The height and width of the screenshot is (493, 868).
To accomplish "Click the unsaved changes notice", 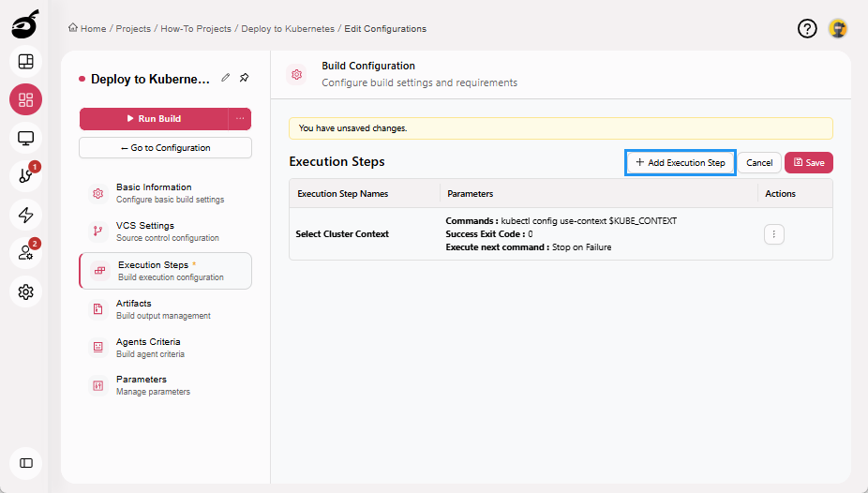I will click(x=561, y=128).
